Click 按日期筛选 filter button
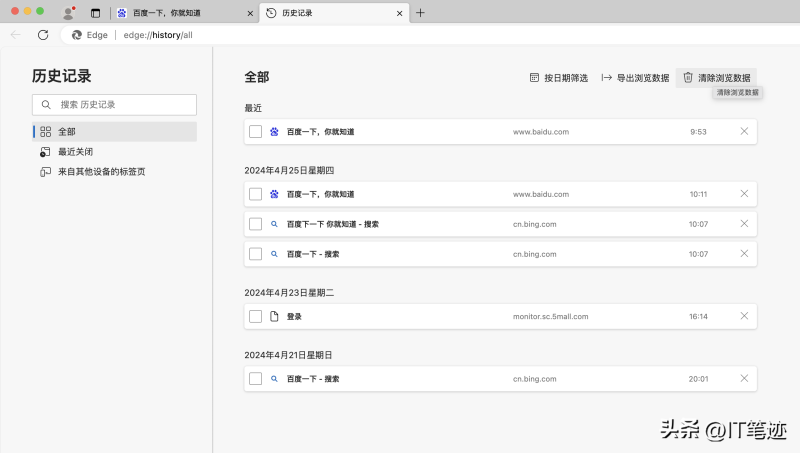Screen dimensions: 800x453 pos(559,78)
